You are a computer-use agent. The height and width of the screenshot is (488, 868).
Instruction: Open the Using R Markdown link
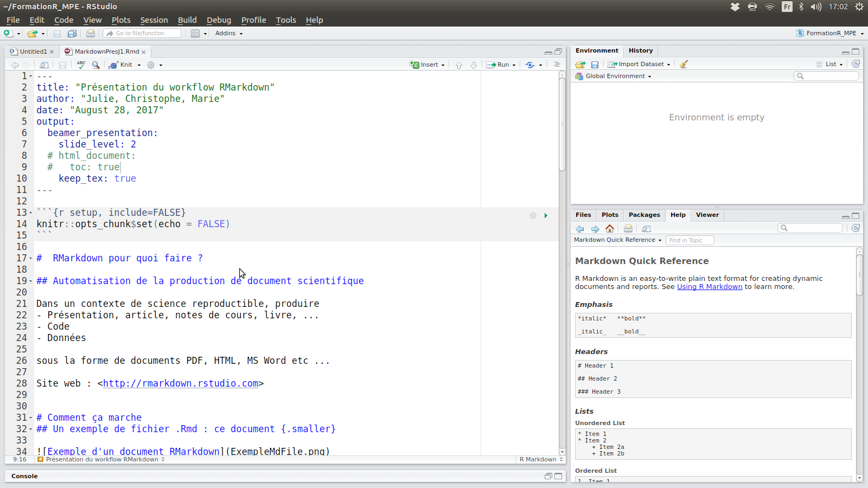click(x=710, y=287)
